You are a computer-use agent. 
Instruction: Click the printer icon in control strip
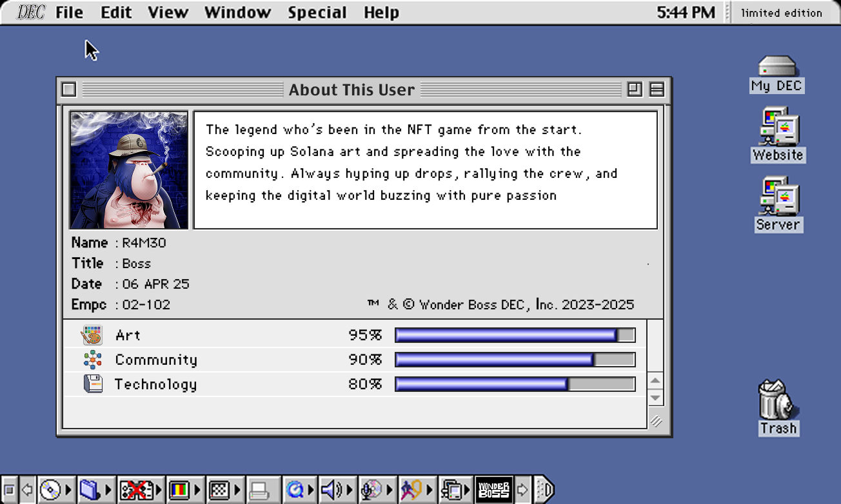click(x=259, y=490)
